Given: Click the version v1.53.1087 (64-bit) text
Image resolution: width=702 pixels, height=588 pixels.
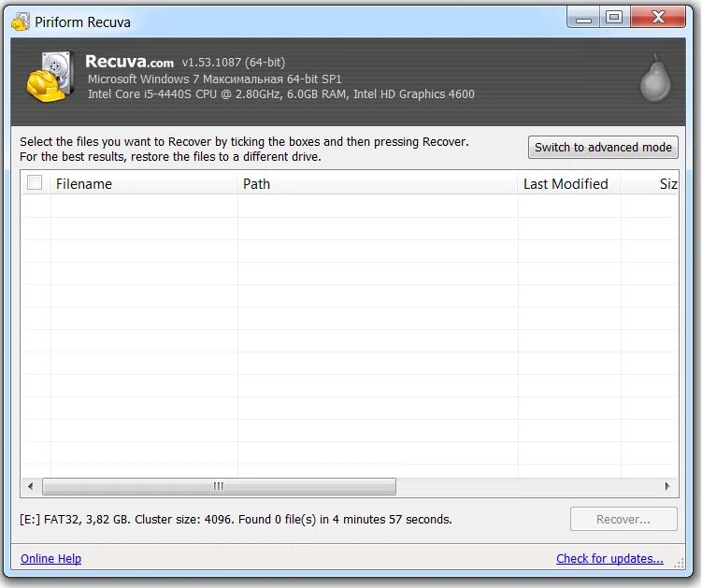Looking at the screenshot, I should [x=234, y=62].
